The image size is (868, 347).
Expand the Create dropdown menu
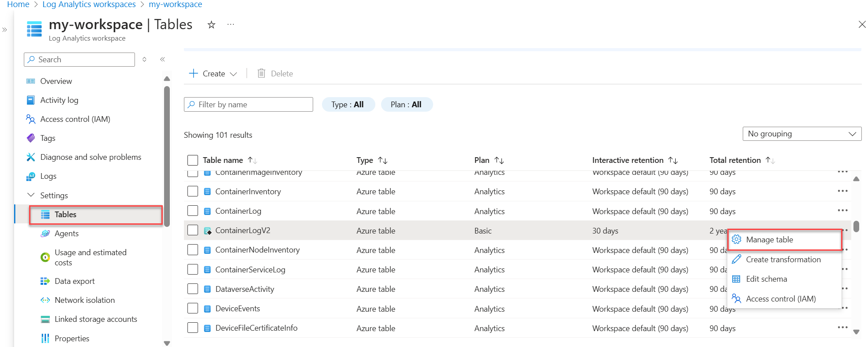[x=213, y=74]
